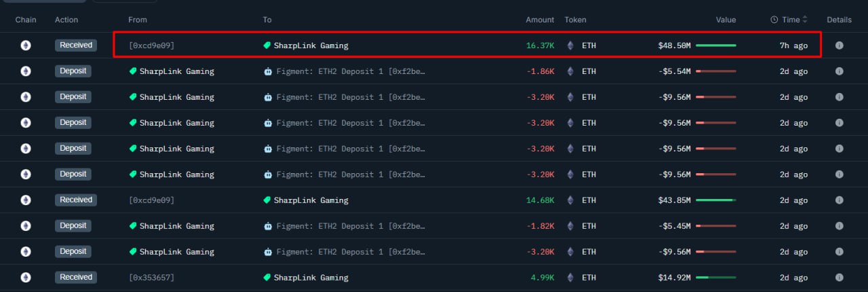868x292 pixels.
Task: Click amount -1.82K
Action: click(x=540, y=226)
